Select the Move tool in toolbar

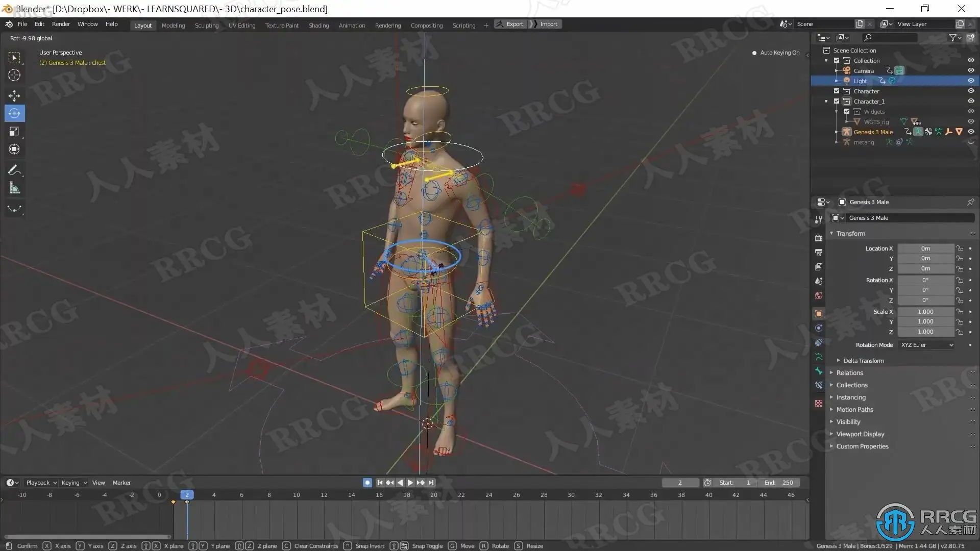[14, 95]
